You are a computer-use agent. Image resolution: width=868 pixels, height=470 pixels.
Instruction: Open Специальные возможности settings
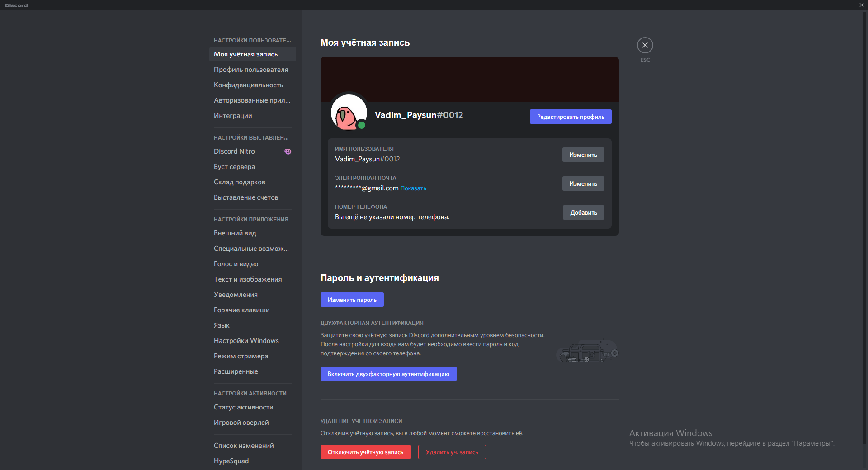point(252,249)
